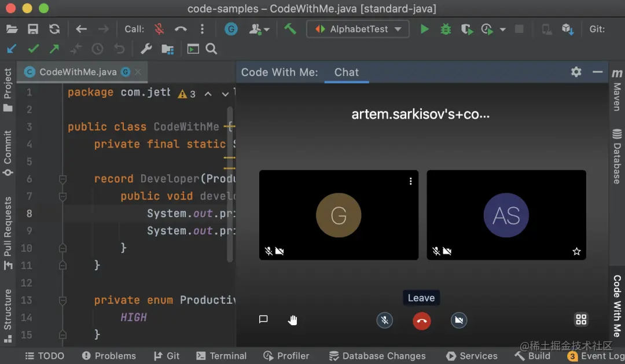Viewport: 625px width, 364px height.
Task: Build the project using the hammer icon
Action: (290, 28)
